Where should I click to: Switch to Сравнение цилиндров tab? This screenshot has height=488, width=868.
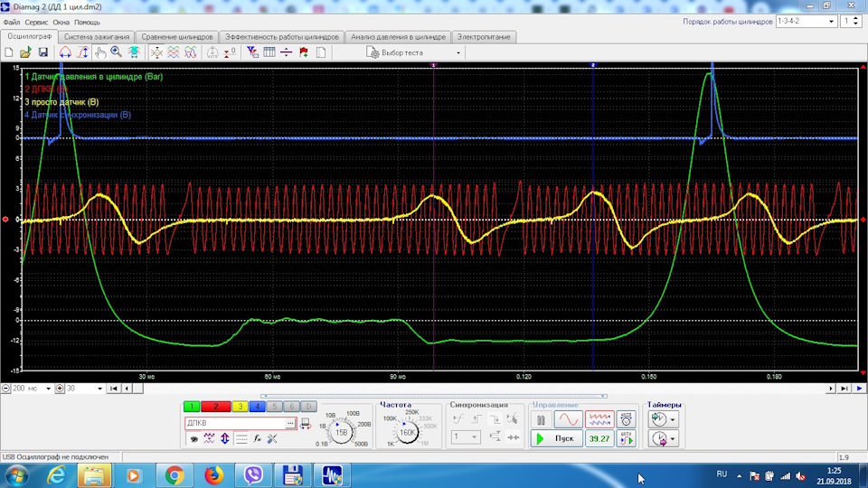pyautogui.click(x=177, y=37)
